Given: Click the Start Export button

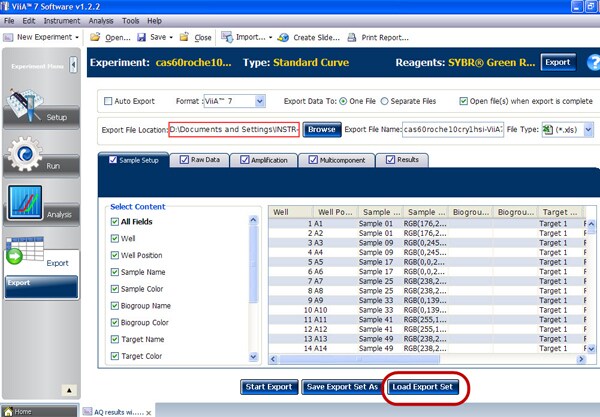Looking at the screenshot, I should click(x=269, y=387).
